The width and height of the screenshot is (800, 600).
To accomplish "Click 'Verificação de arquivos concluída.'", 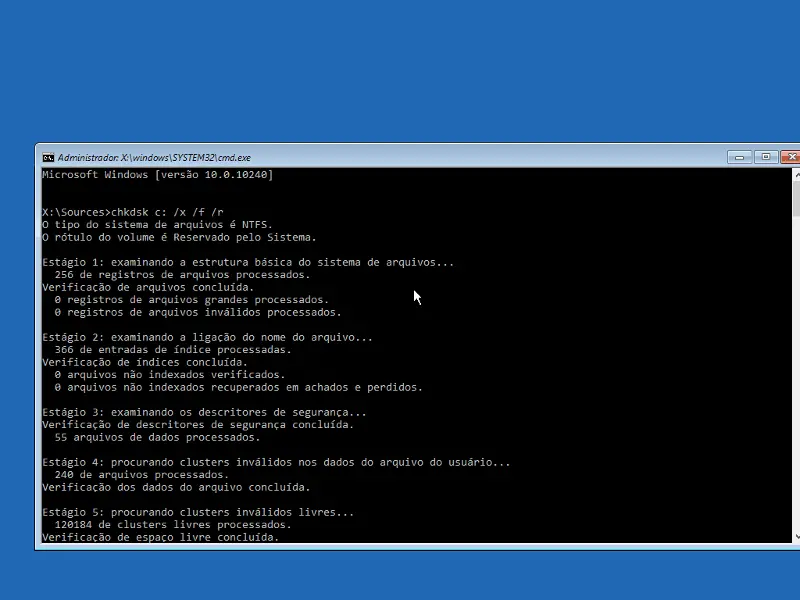I will (148, 287).
